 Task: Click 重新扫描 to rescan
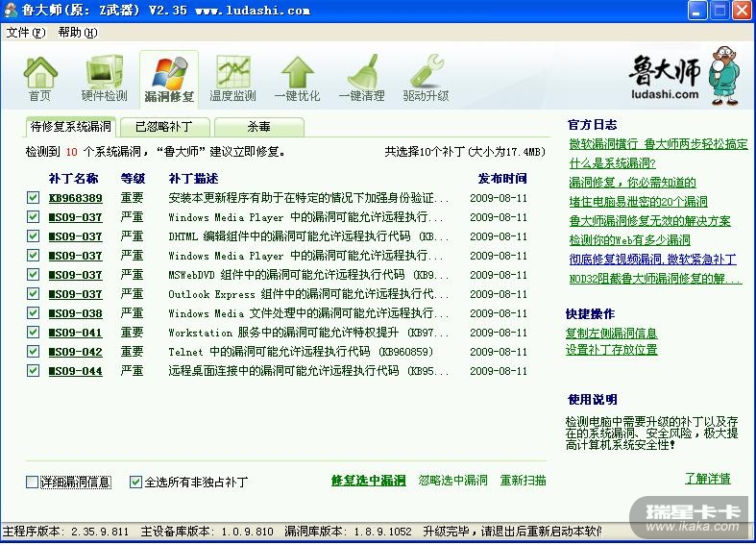pyautogui.click(x=524, y=481)
